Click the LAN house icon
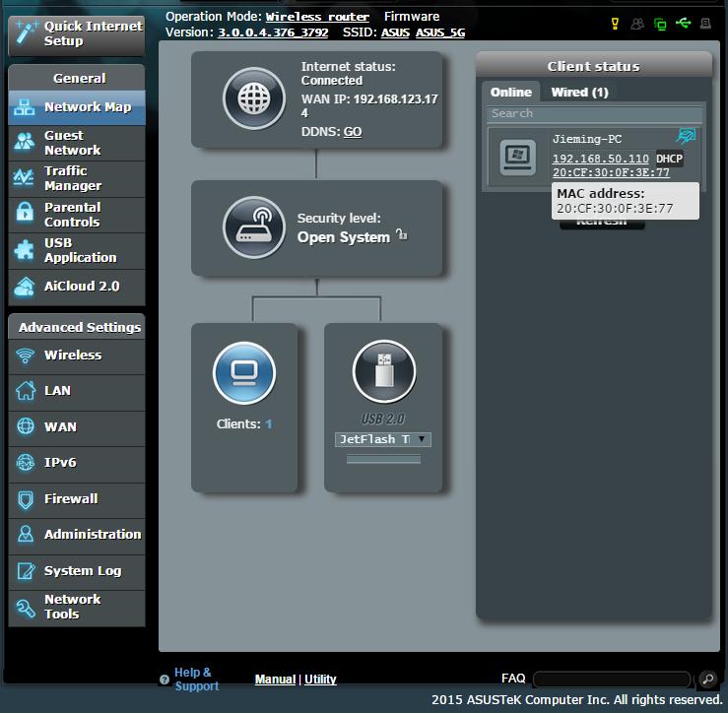Viewport: 728px width, 713px height. click(x=26, y=390)
